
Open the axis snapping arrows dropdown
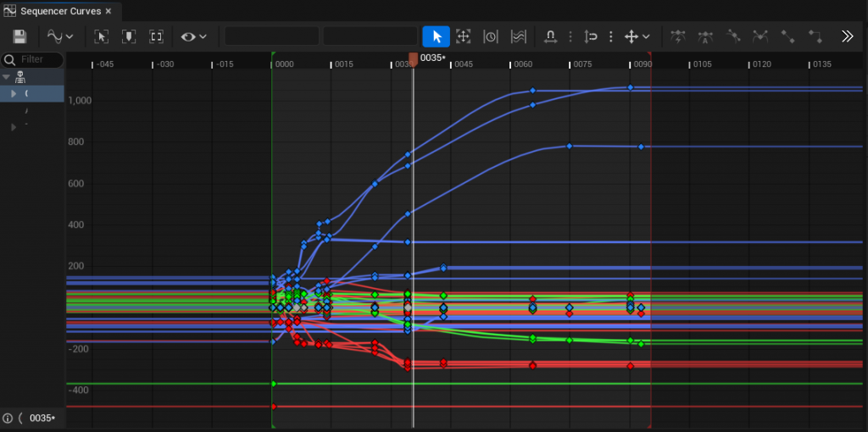pos(637,36)
